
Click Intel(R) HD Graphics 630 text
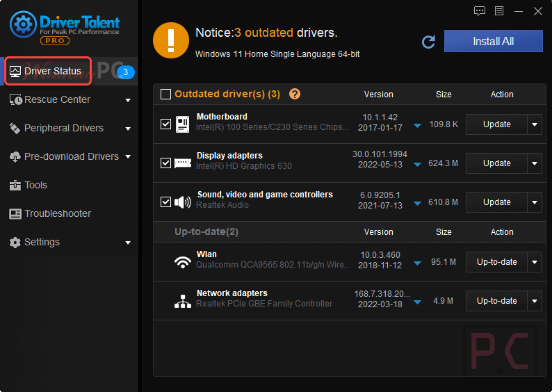pyautogui.click(x=244, y=166)
